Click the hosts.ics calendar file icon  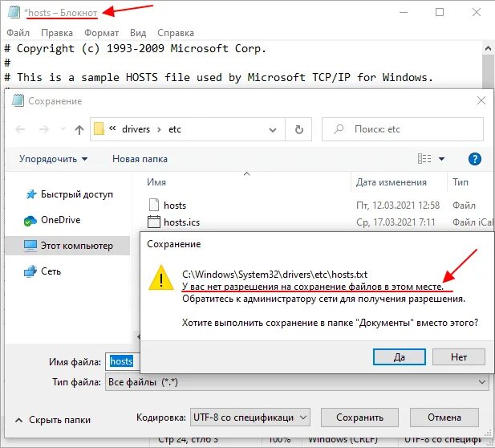(x=154, y=222)
